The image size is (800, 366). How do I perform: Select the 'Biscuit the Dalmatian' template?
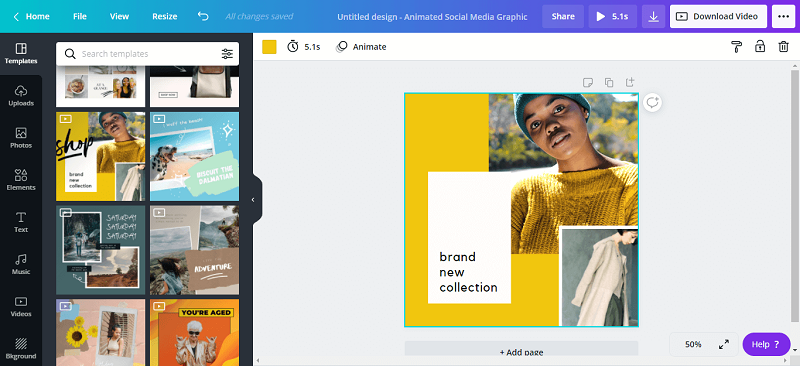(x=194, y=156)
